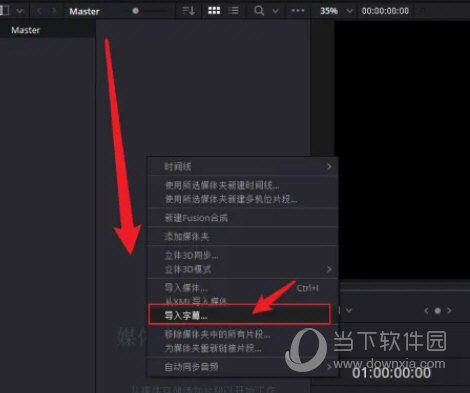Choose 导入字幕 from the context menu
This screenshot has width=470, height=393.
[239, 314]
